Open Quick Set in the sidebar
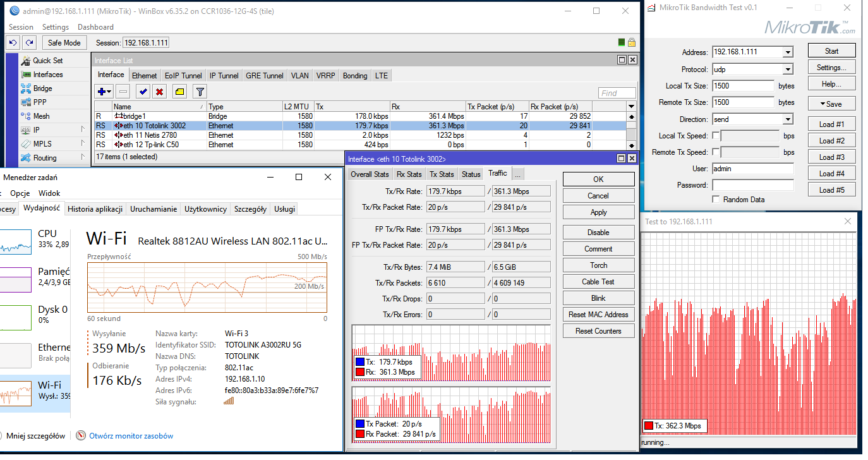The height and width of the screenshot is (460, 868). (47, 61)
